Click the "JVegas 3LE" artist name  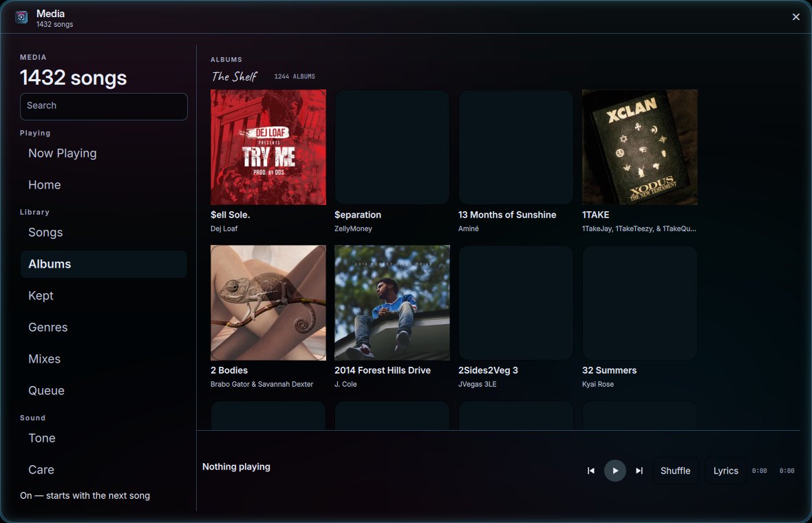(x=477, y=384)
